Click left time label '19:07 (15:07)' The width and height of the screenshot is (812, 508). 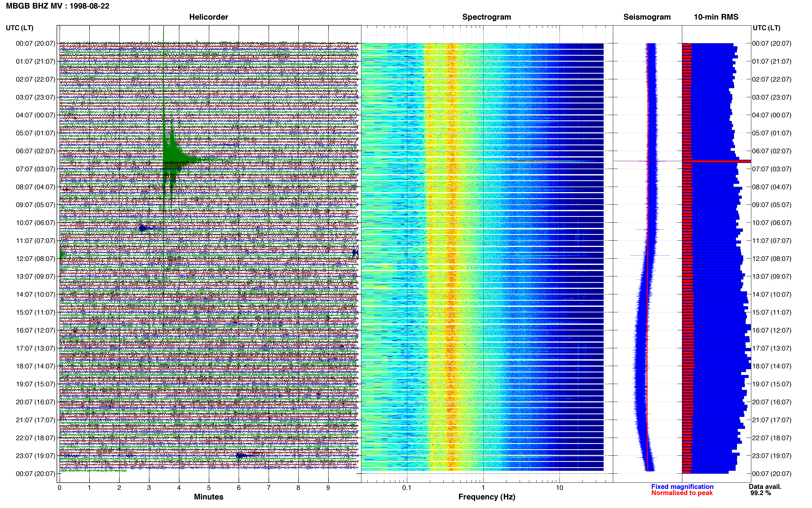[36, 384]
